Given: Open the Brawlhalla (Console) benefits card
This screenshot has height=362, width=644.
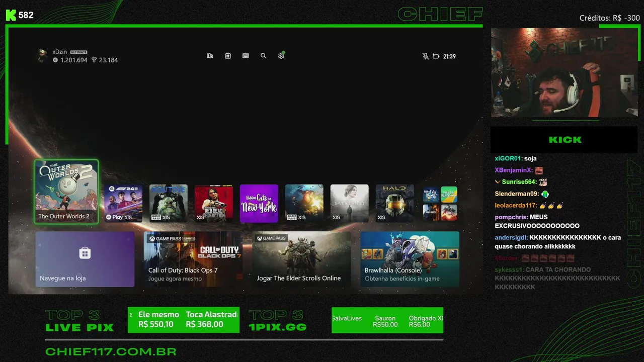Looking at the screenshot, I should click(410, 259).
